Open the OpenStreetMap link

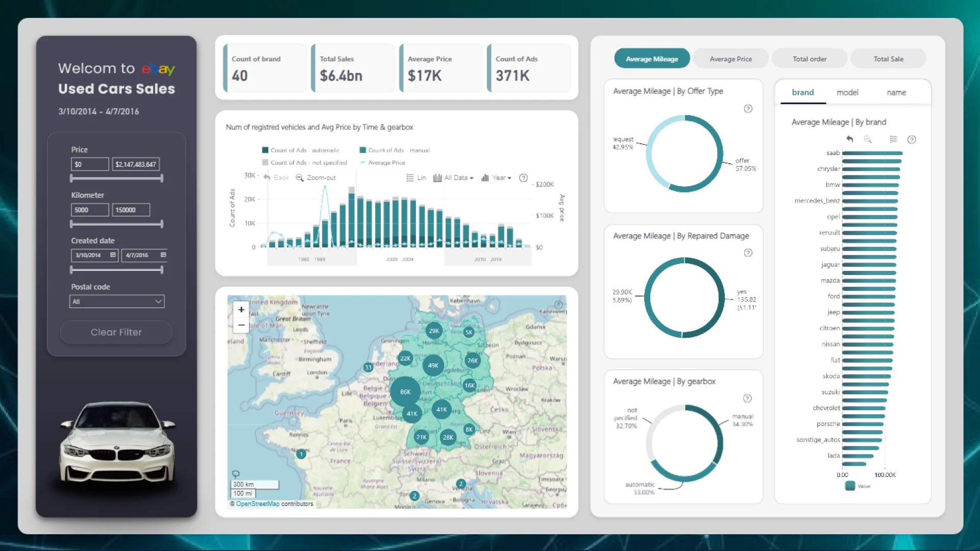(x=258, y=504)
